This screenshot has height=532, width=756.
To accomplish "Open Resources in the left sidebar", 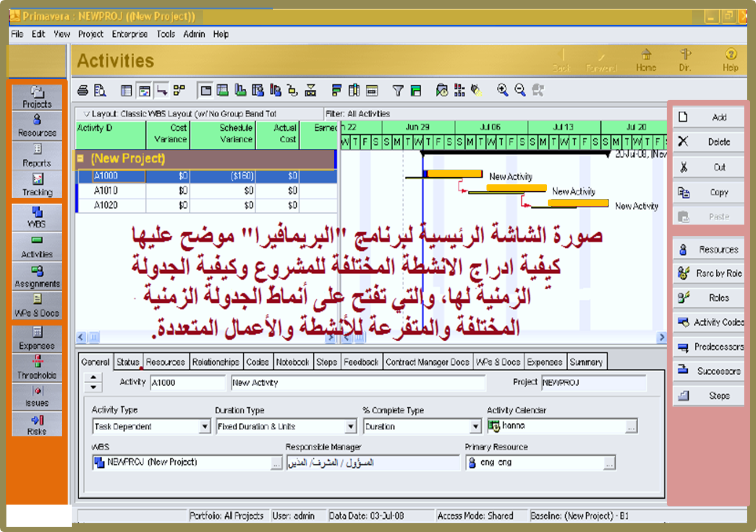I will point(37,126).
